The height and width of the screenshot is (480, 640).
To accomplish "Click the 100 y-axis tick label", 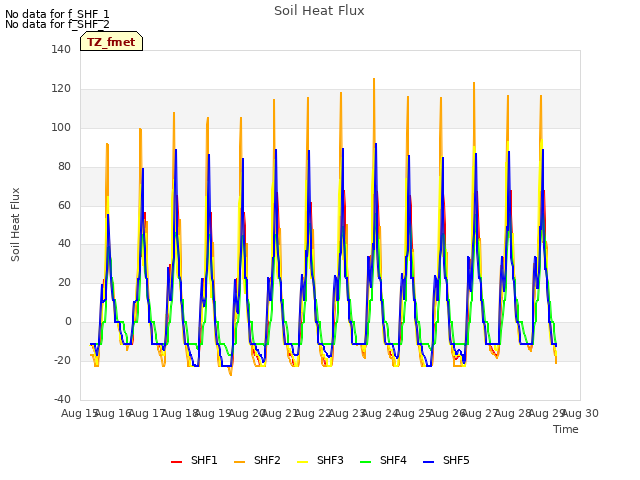I will click(61, 127).
